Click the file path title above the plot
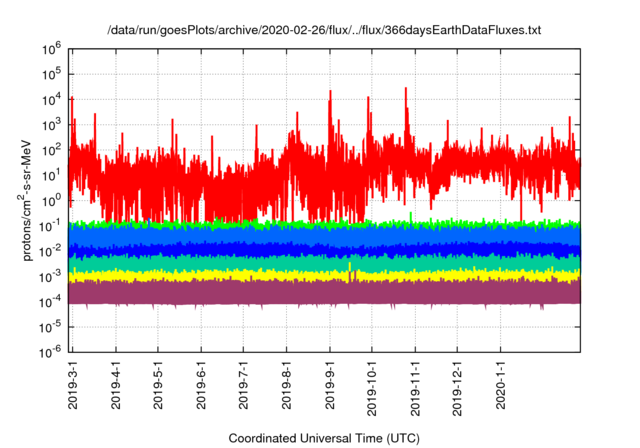Viewport: 640px width, 448px height. point(324,30)
